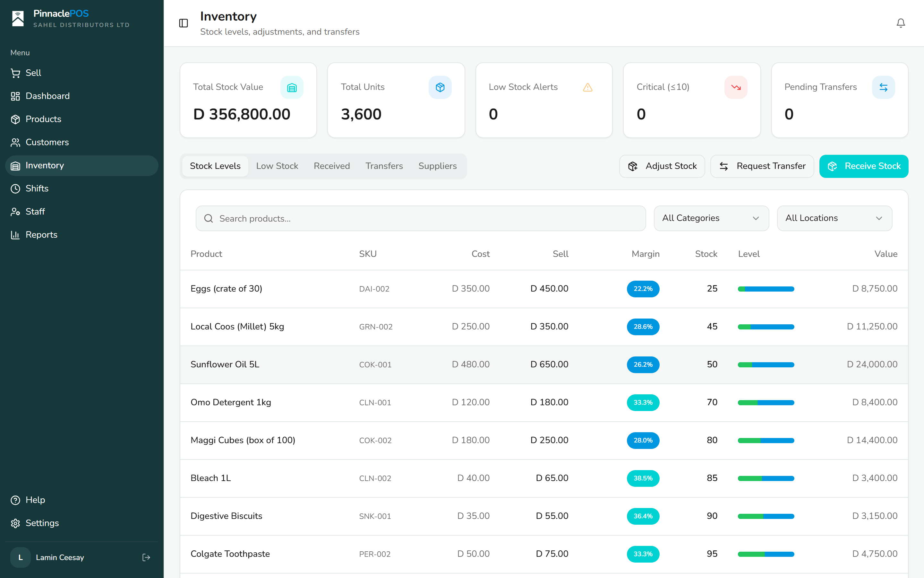The image size is (924, 578).
Task: Click the Total Stock Value warehouse icon
Action: [x=292, y=88]
